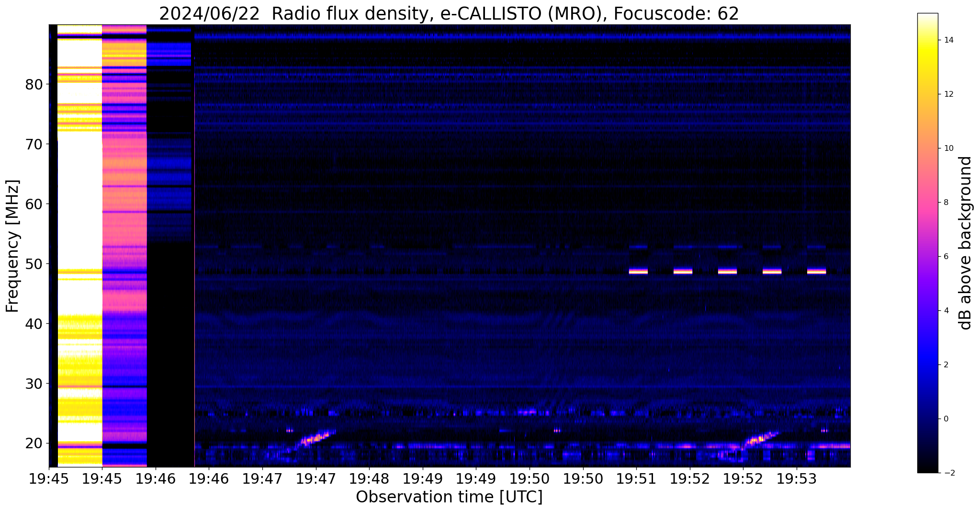Viewport: 980px width, 511px height.
Task: Click the 10 colorbar tick label
Action: (x=948, y=148)
